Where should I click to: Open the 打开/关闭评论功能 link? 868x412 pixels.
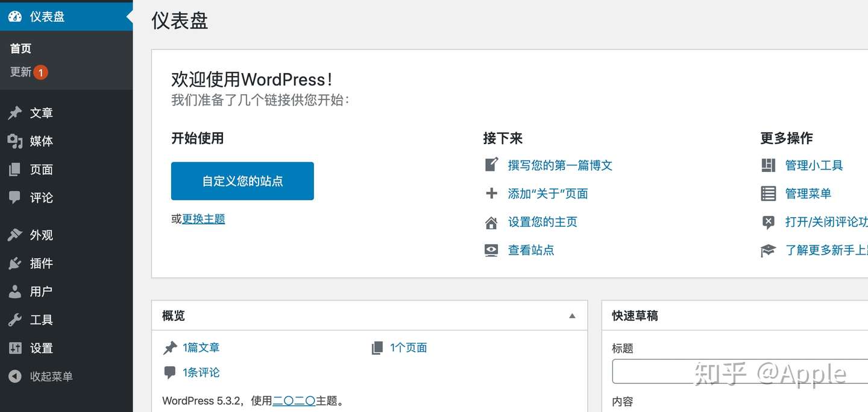click(826, 222)
